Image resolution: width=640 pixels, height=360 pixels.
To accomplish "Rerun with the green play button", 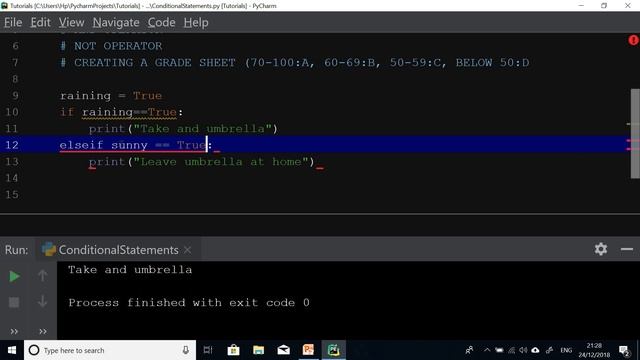I will pos(14,276).
